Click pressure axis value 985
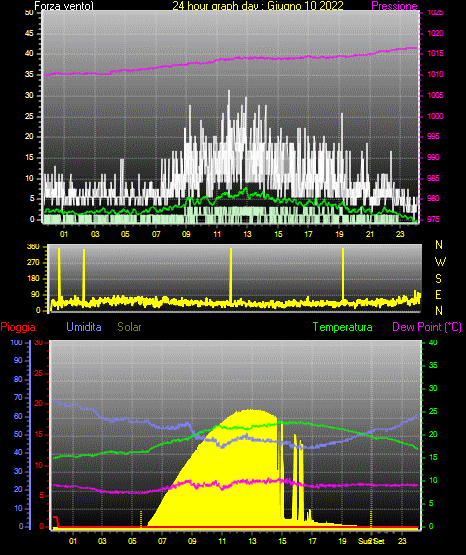This screenshot has height=555, width=466. coord(433,178)
